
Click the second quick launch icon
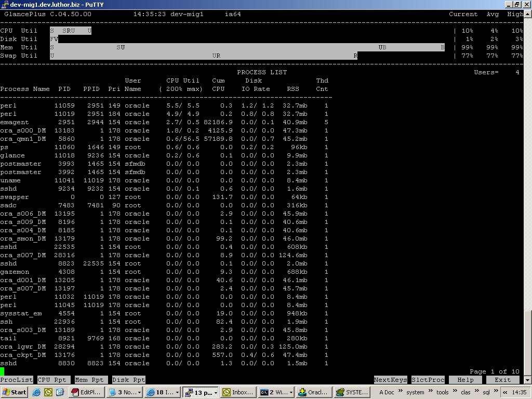[x=48, y=392]
